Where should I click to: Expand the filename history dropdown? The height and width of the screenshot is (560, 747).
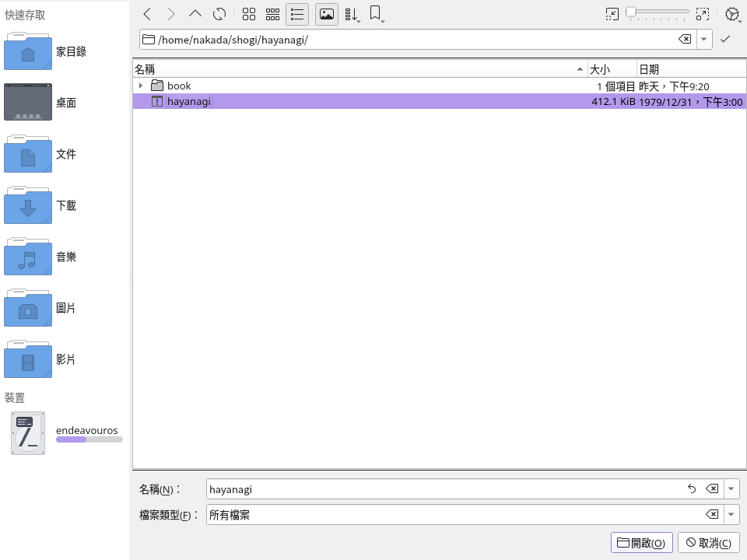[731, 489]
